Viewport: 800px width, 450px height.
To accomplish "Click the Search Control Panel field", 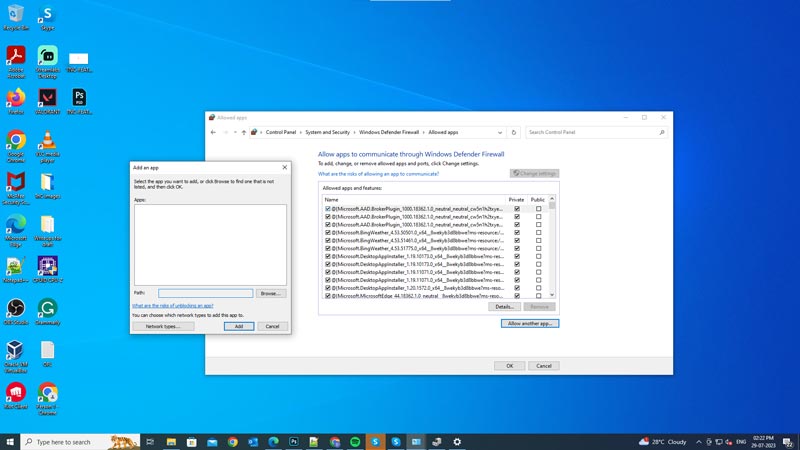I will point(596,132).
